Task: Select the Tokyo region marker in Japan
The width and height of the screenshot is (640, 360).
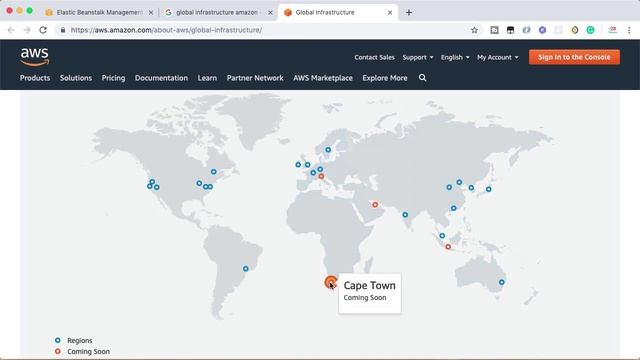Action: (488, 189)
